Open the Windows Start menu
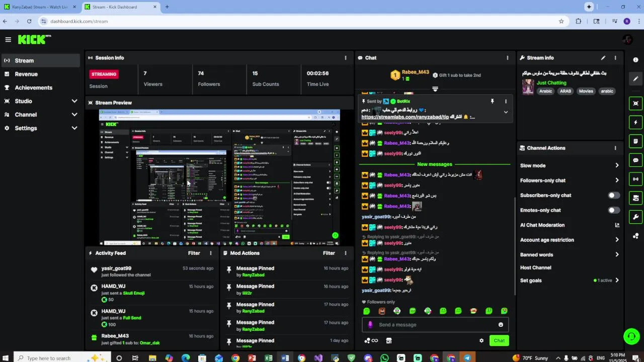 click(7, 358)
